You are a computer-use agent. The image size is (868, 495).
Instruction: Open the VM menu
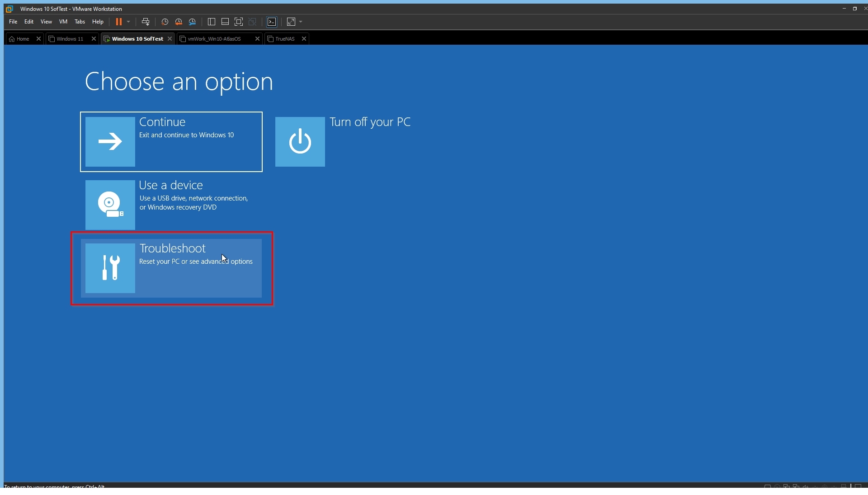(63, 22)
